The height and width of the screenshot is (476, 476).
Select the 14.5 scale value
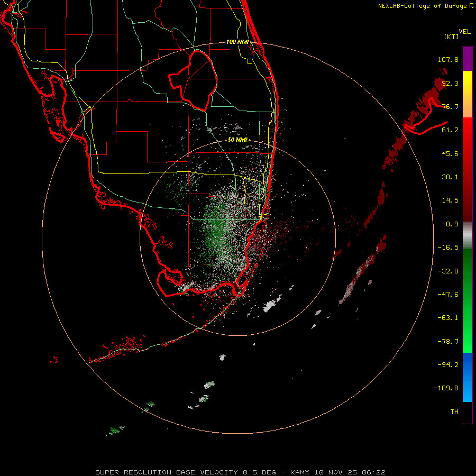[450, 200]
